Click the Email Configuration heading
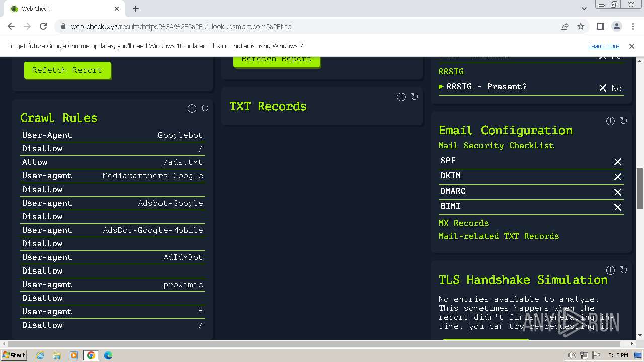The width and height of the screenshot is (644, 362). click(506, 130)
